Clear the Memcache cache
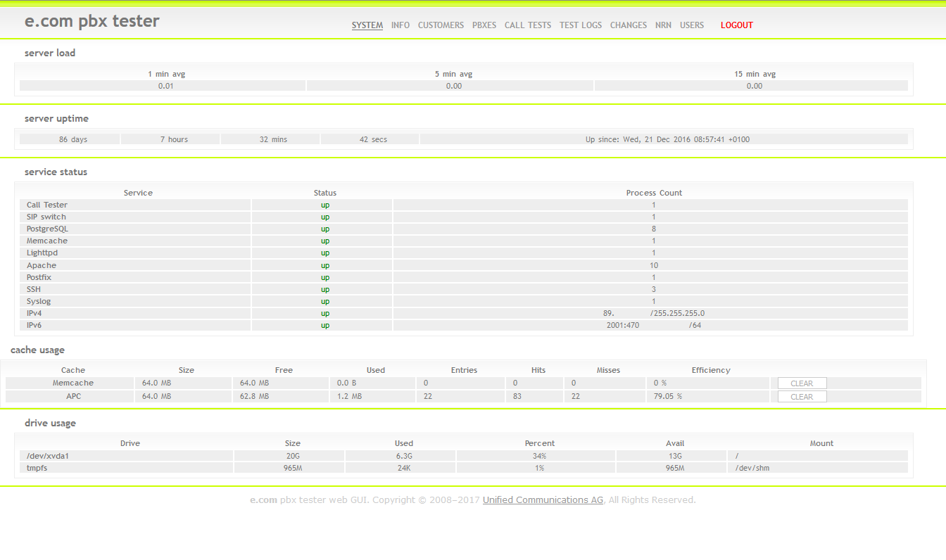 (x=802, y=383)
